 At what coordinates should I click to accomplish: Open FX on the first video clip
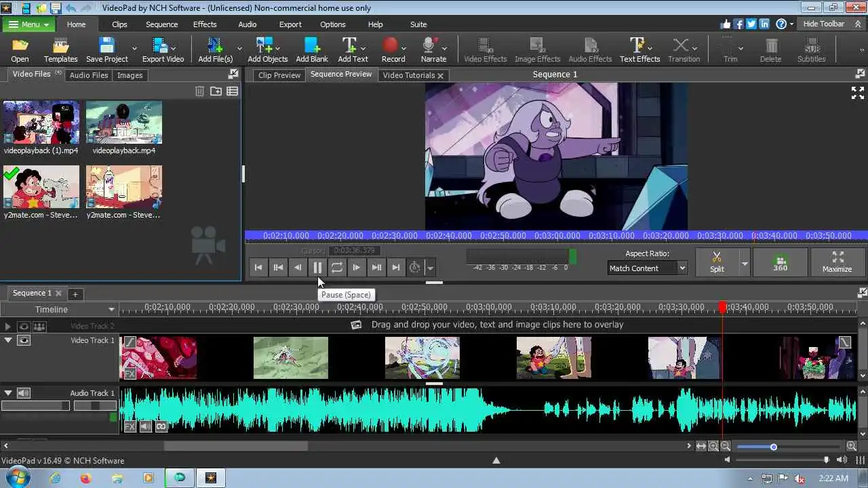[x=129, y=373]
